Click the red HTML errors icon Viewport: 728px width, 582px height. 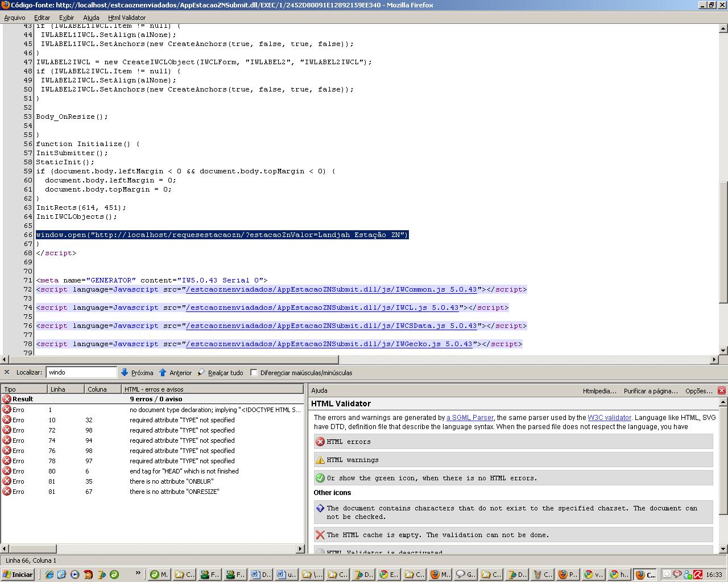320,442
